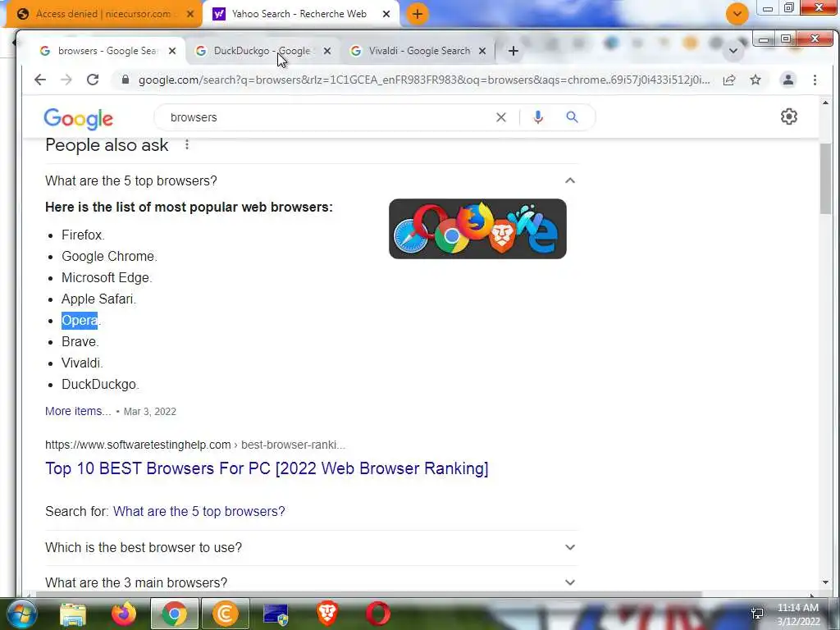Click the Brave list item

tap(80, 341)
